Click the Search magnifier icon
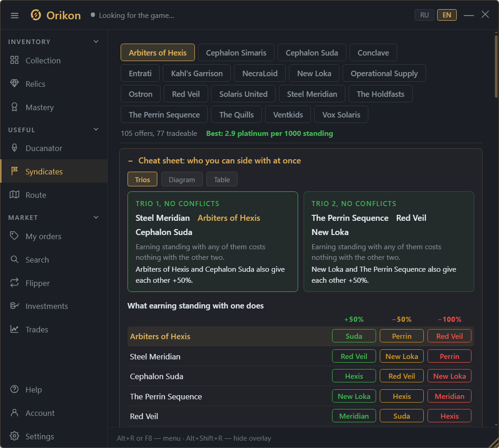The width and height of the screenshot is (499, 448). coord(14,259)
